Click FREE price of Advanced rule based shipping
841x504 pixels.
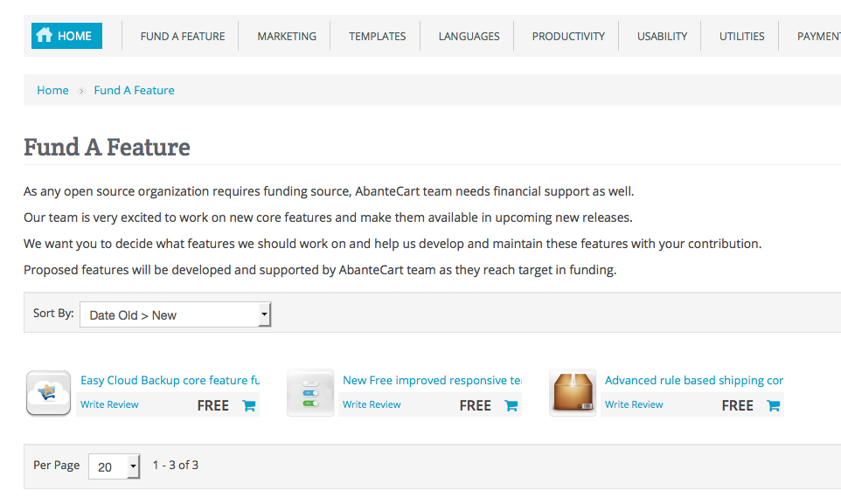point(738,406)
